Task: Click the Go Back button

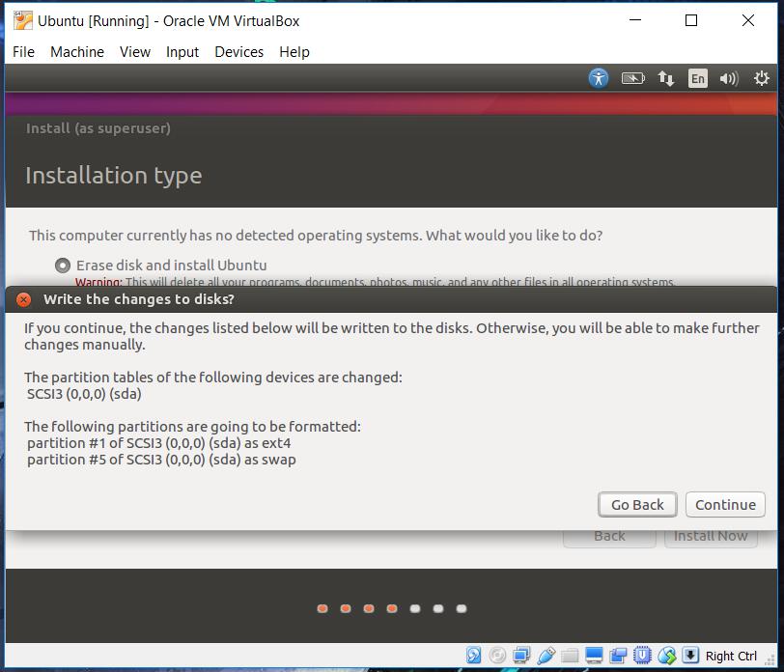Action: click(637, 505)
